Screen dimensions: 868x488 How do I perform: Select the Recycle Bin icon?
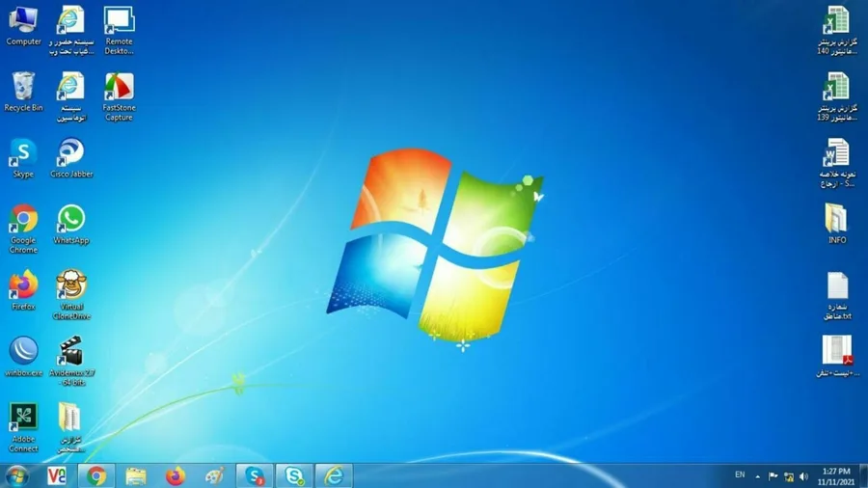tap(23, 92)
